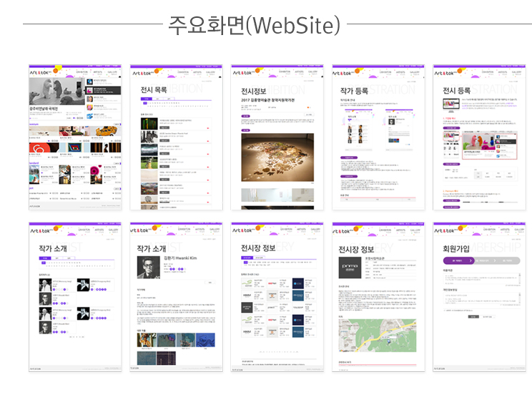Click EXHIBITION menu on the 전시 목록 page
The image size is (532, 400).
[183, 72]
